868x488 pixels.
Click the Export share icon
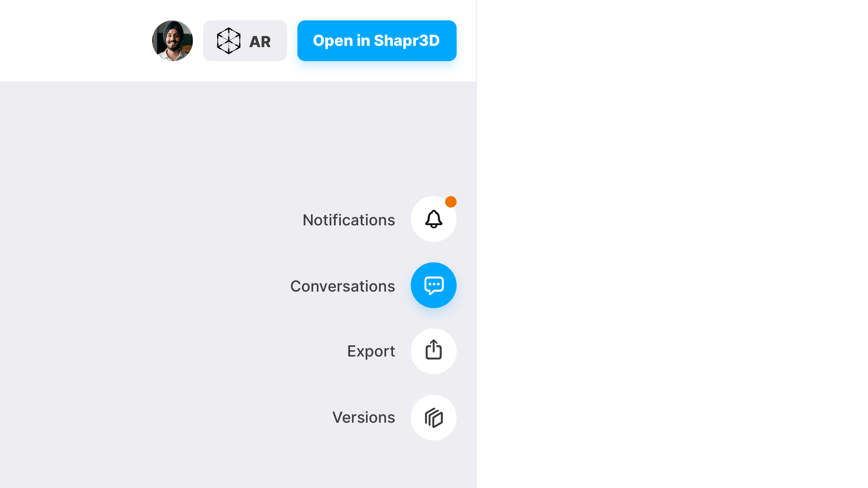pos(433,351)
